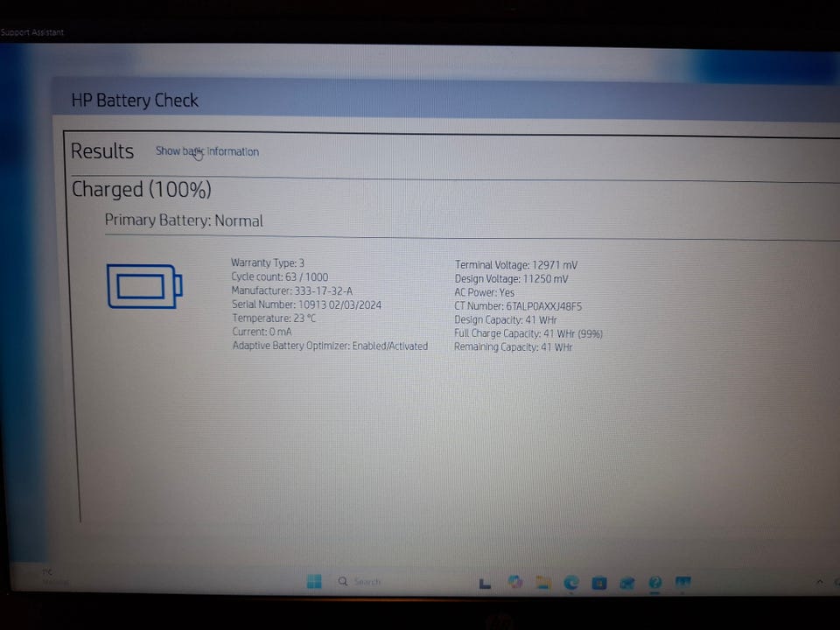Open Microsoft Store from the taskbar
Viewport: 840px width, 630px height.
click(x=598, y=583)
